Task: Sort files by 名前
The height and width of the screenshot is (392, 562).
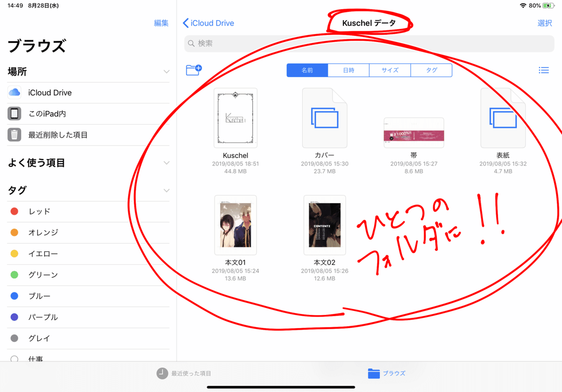Action: click(307, 70)
